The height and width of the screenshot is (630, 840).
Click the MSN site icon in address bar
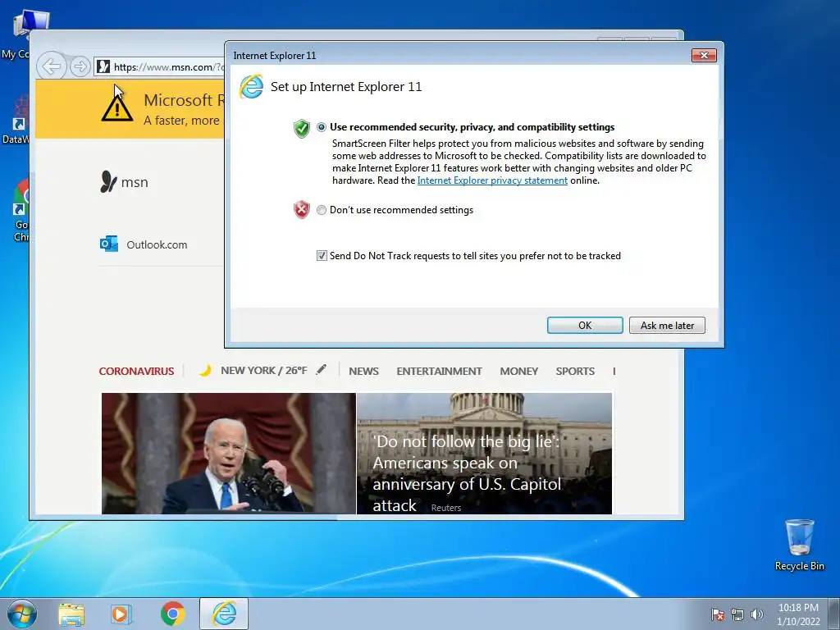click(x=103, y=67)
